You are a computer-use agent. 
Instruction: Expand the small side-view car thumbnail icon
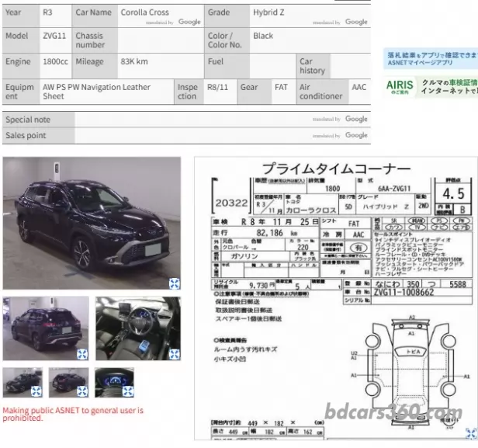pos(36,391)
